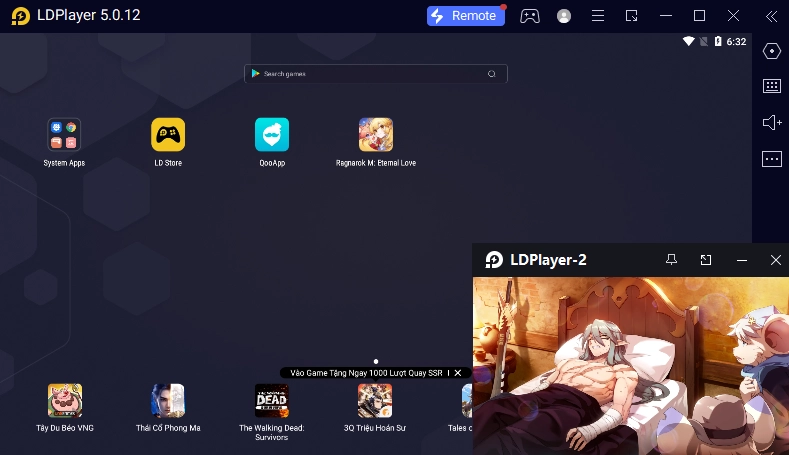Click the LDPlayer logo in title bar
This screenshot has width=789, height=455.
point(21,16)
